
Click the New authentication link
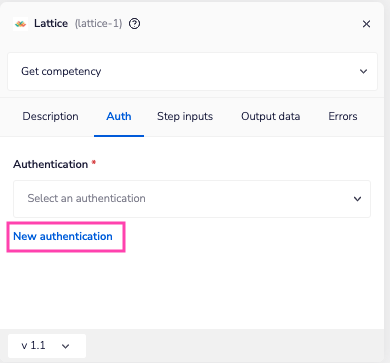[x=63, y=236]
